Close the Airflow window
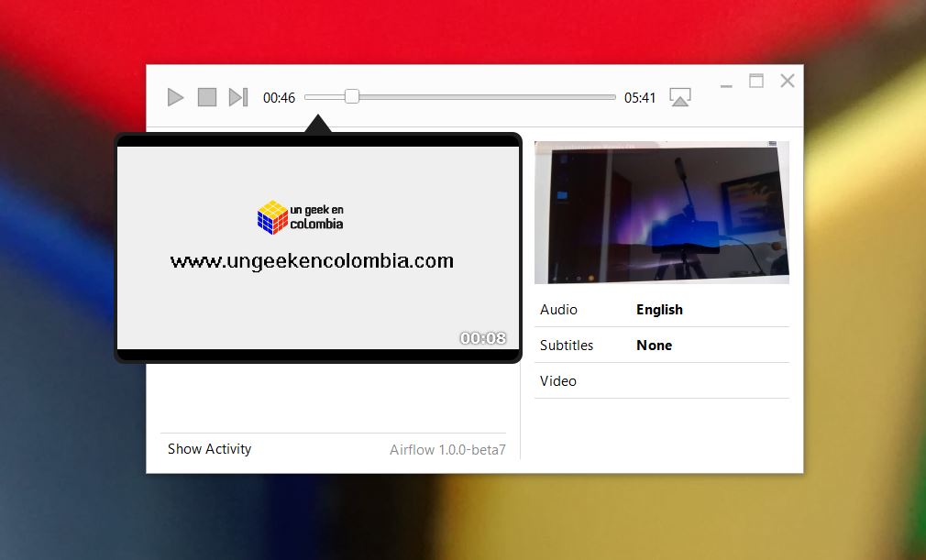926x560 pixels. tap(788, 81)
